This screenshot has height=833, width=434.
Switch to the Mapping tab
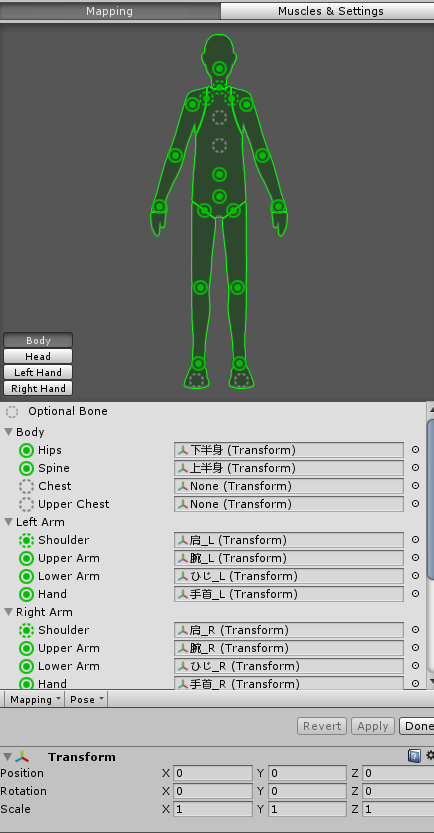point(109,11)
